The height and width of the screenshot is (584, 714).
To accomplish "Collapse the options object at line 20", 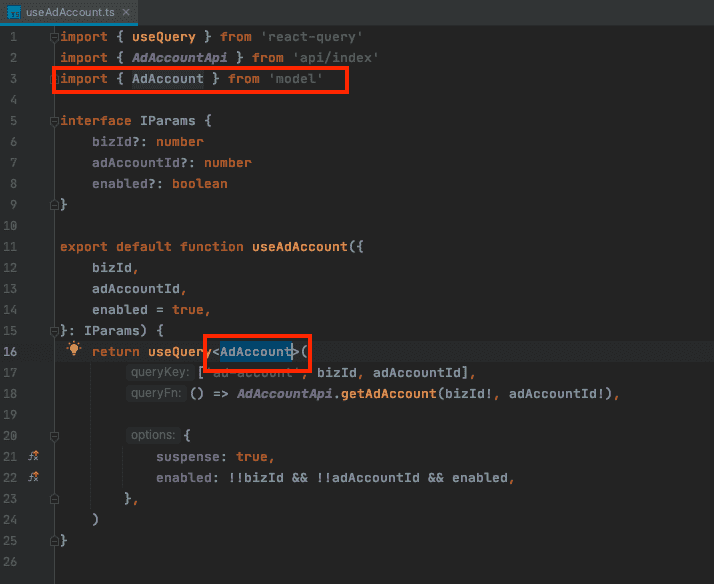I will [54, 436].
